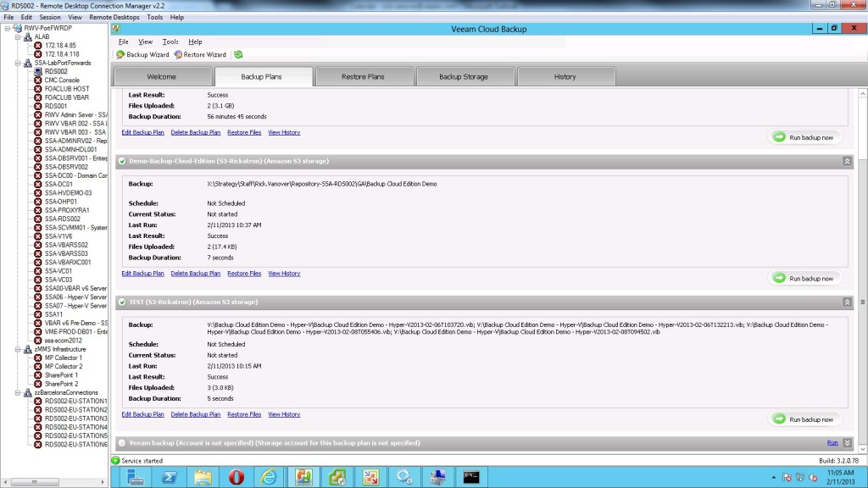Viewport: 868px width, 488px height.
Task: Switch to the Welcome tab
Action: [x=162, y=77]
